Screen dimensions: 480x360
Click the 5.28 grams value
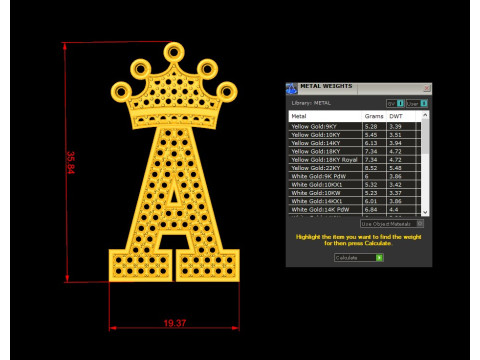tap(371, 127)
